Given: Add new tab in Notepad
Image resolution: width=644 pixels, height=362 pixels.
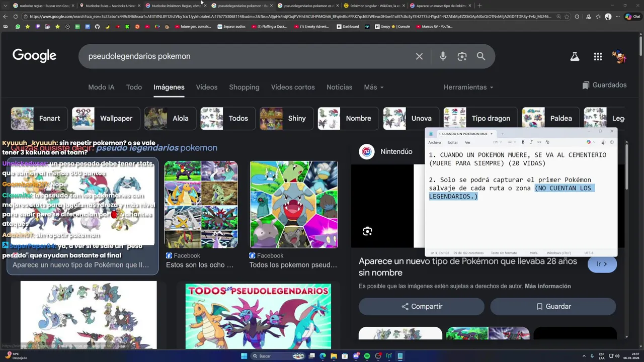Looking at the screenshot, I should point(502,134).
